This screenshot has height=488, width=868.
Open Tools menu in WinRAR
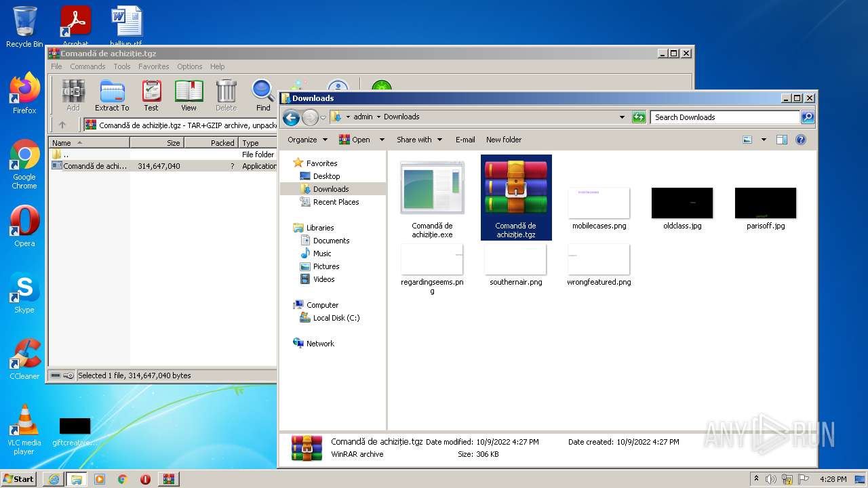(122, 66)
